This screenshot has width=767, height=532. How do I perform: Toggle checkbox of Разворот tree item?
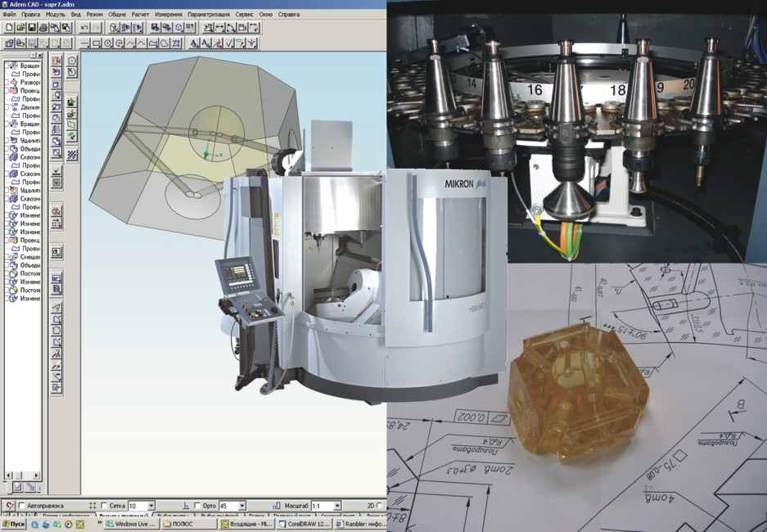[x=7, y=82]
